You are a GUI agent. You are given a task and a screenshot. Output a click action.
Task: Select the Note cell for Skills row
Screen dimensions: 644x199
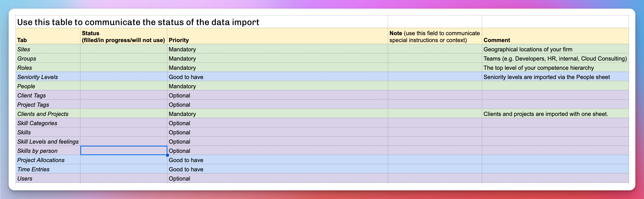tap(435, 132)
